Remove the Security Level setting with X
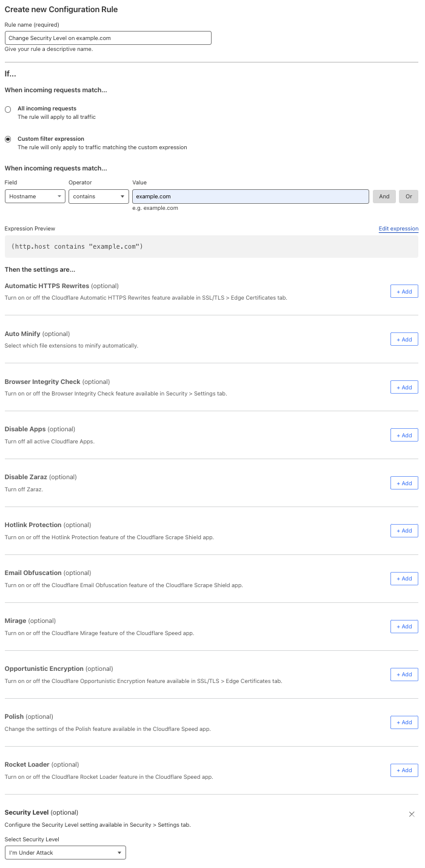The height and width of the screenshot is (868, 425). point(412,814)
